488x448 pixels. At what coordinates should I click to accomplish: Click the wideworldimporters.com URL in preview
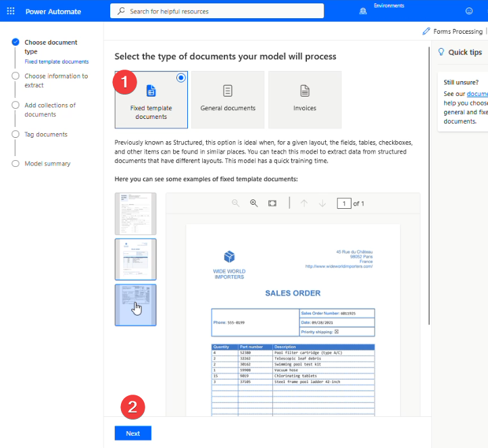click(x=339, y=266)
